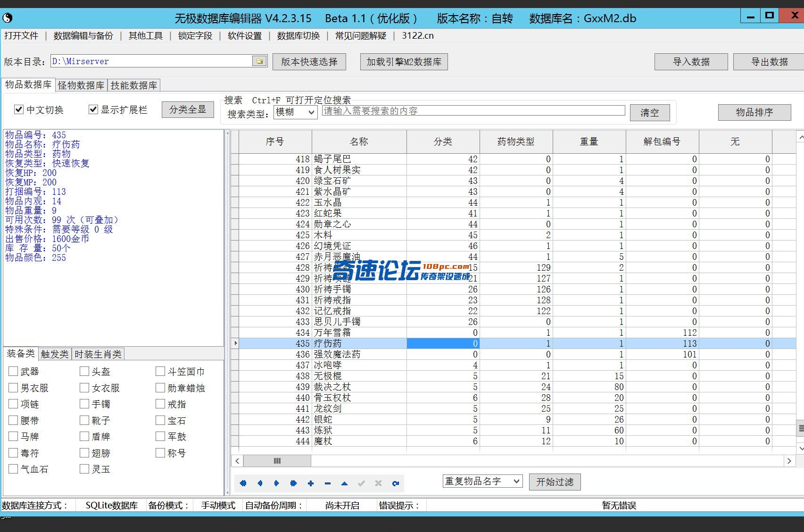Open 软件设置 menu
The image size is (804, 532).
click(245, 36)
